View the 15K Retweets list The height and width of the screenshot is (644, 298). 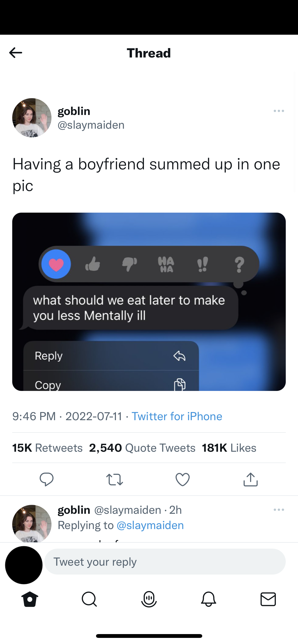[47, 448]
